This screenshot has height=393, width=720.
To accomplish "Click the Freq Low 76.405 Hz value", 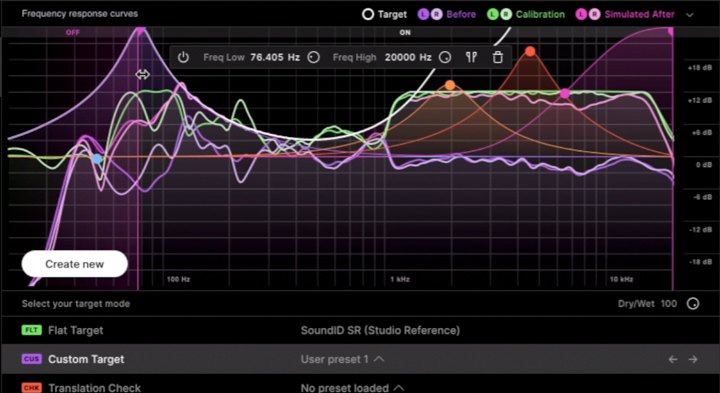I will [x=275, y=57].
